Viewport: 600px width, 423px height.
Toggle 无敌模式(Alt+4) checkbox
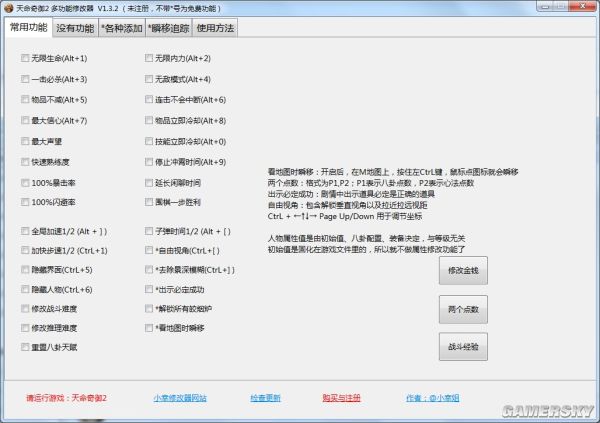149,79
